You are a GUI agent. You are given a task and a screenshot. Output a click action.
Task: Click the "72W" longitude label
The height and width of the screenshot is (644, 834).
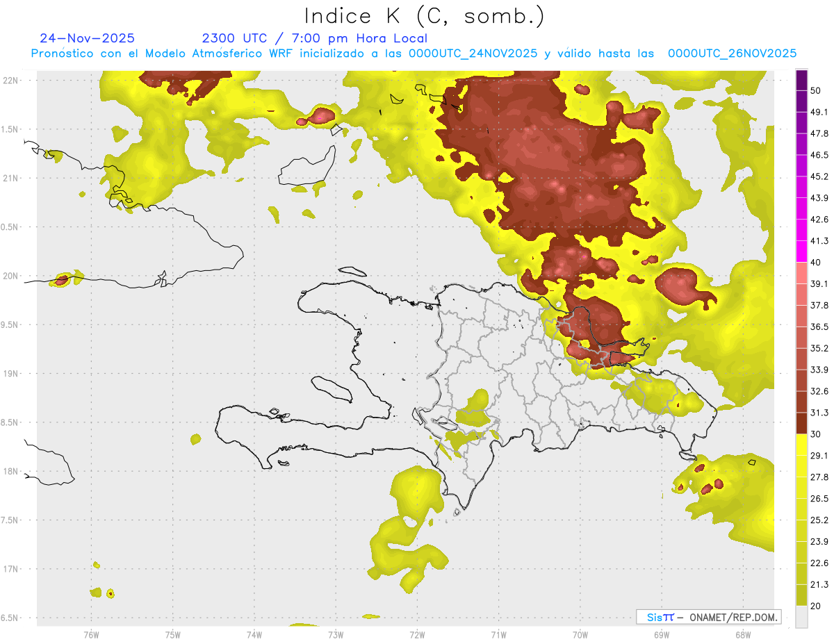417,635
